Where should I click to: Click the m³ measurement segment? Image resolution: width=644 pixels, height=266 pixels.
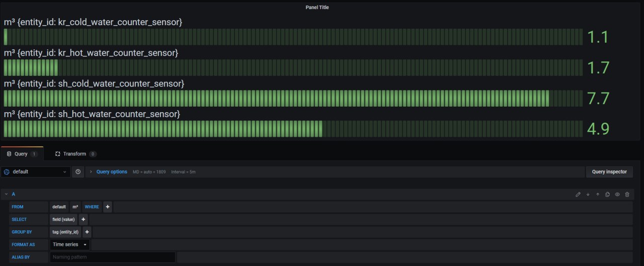pos(75,207)
